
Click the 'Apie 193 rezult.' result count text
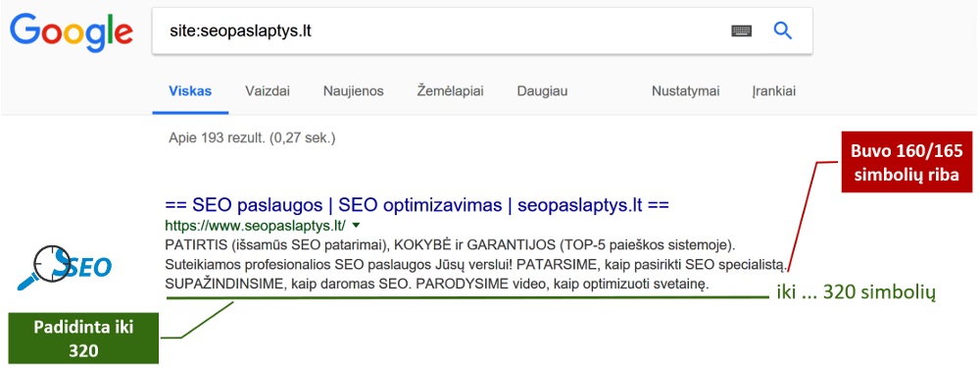tap(252, 137)
